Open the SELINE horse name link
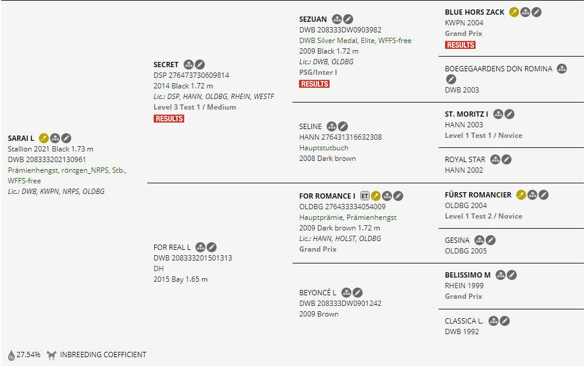This screenshot has height=366, width=588. click(310, 126)
